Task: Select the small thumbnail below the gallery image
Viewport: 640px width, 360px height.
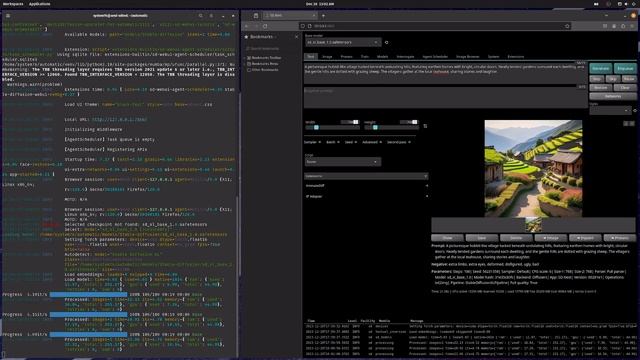Action: pos(533,225)
